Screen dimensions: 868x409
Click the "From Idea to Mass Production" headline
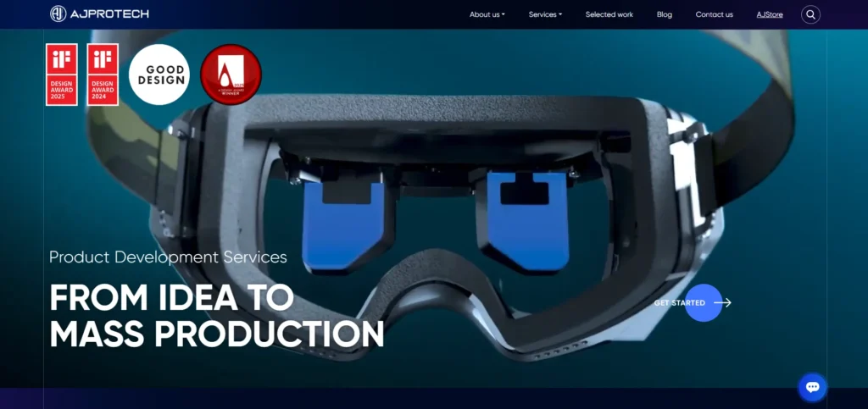(216, 316)
